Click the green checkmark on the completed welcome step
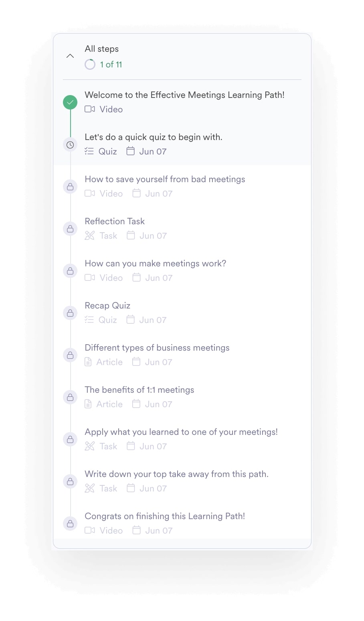The image size is (364, 621). [x=70, y=102]
